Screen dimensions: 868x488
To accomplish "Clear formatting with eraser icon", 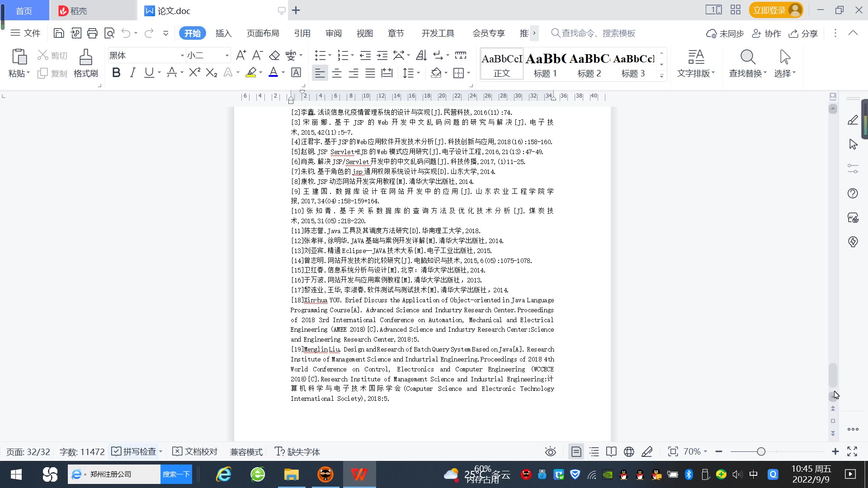I will pos(274,55).
